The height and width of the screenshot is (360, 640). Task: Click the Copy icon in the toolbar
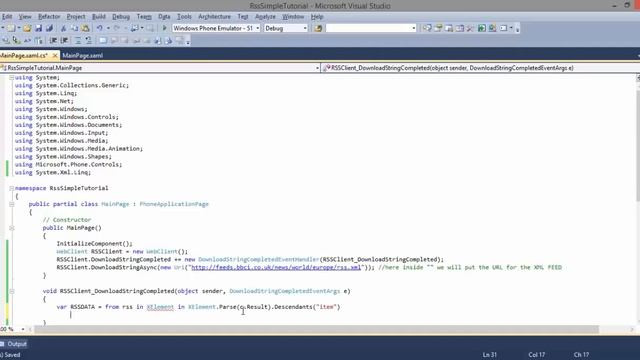pos(74,28)
